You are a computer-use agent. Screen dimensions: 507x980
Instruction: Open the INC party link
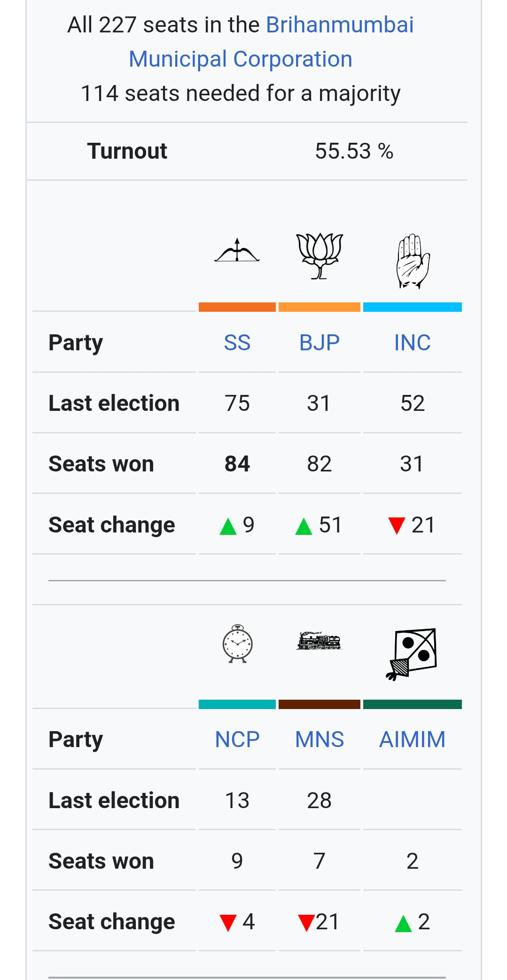[412, 343]
